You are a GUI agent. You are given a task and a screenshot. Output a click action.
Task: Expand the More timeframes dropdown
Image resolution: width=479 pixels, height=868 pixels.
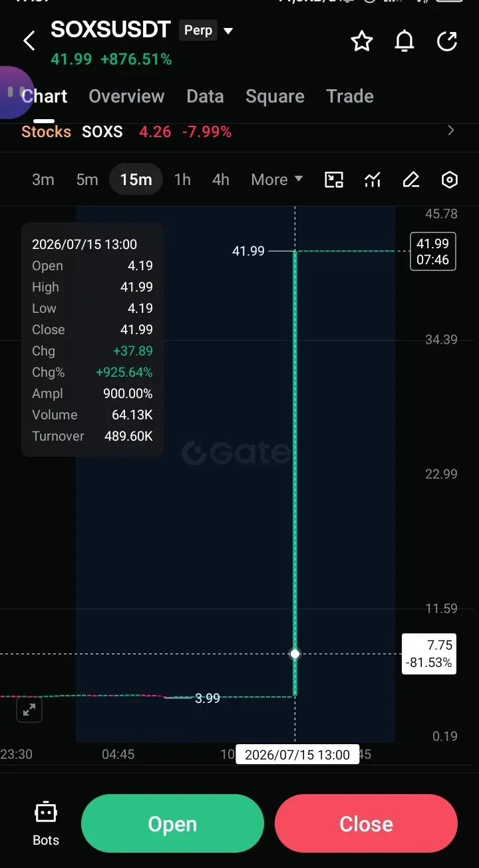click(277, 180)
